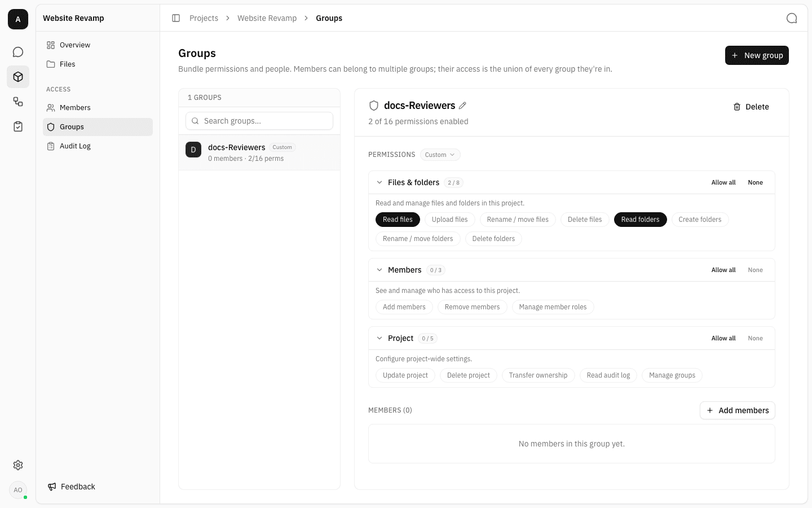
Task: Click the trash icon on Delete button
Action: (x=737, y=107)
